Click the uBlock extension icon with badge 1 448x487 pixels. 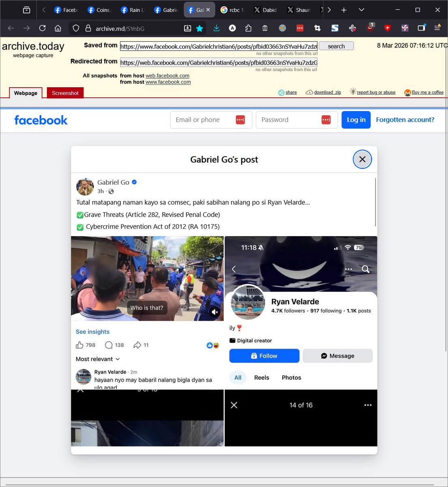click(x=370, y=28)
